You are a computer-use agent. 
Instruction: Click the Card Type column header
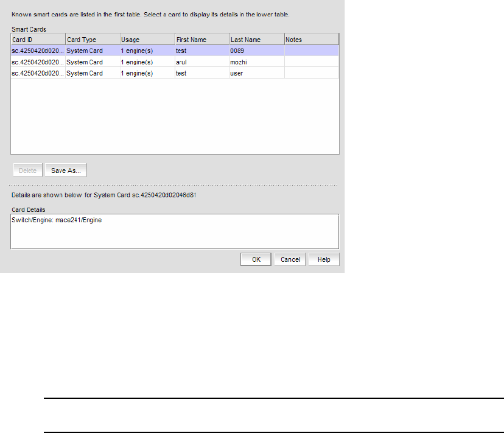click(91, 40)
